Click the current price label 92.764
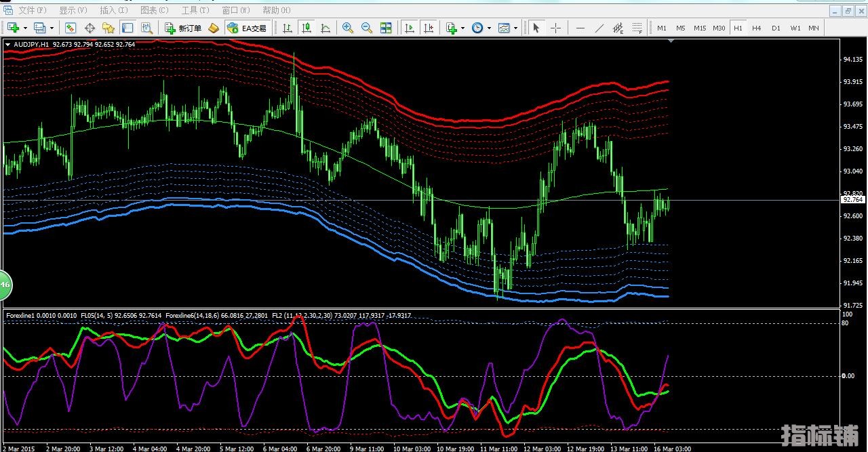 point(853,200)
